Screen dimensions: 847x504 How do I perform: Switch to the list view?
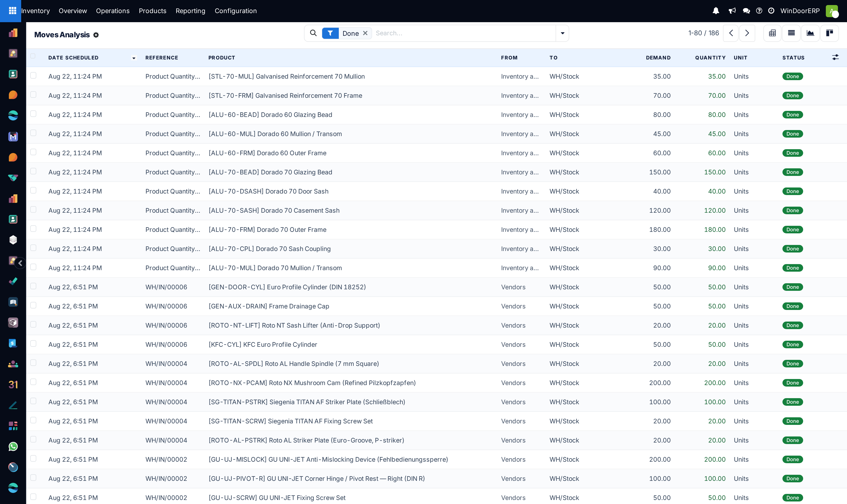pos(791,33)
